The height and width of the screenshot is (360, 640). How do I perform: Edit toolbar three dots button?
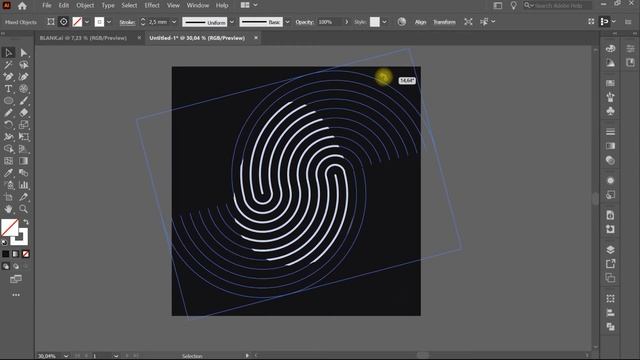16,295
